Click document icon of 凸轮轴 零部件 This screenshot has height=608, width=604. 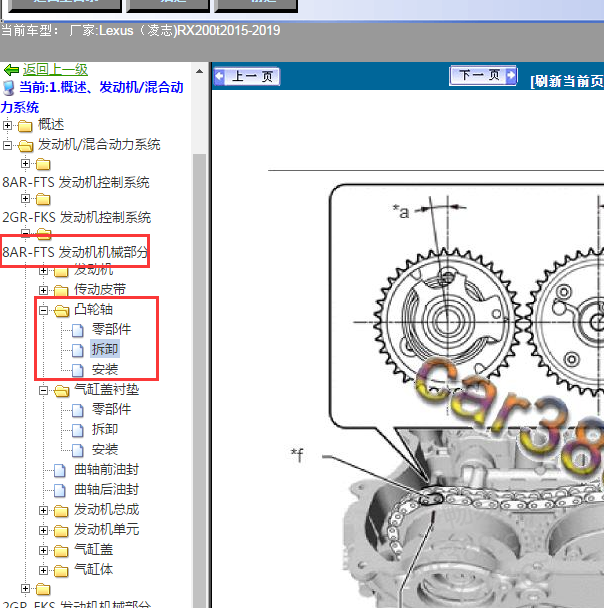click(x=78, y=330)
